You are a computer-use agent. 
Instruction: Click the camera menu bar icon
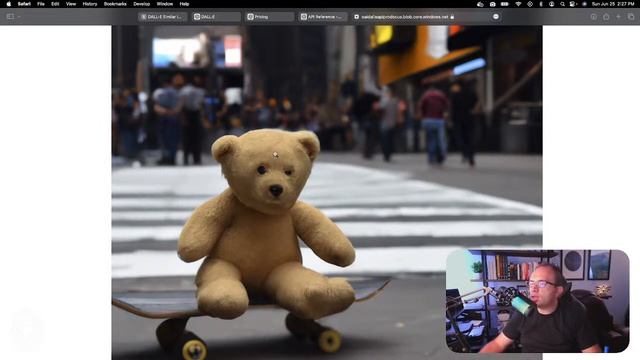493,4
